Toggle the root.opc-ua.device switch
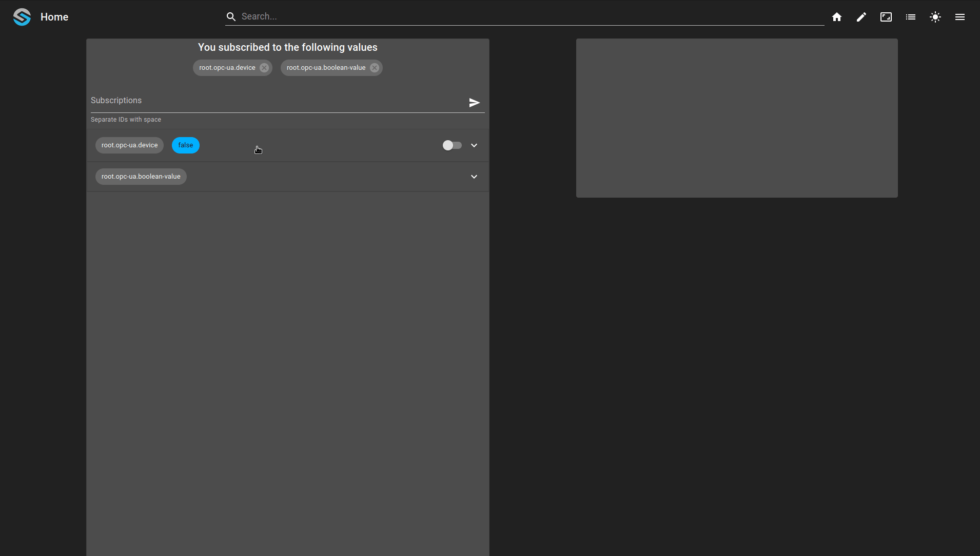This screenshot has height=556, width=980. 452,145
